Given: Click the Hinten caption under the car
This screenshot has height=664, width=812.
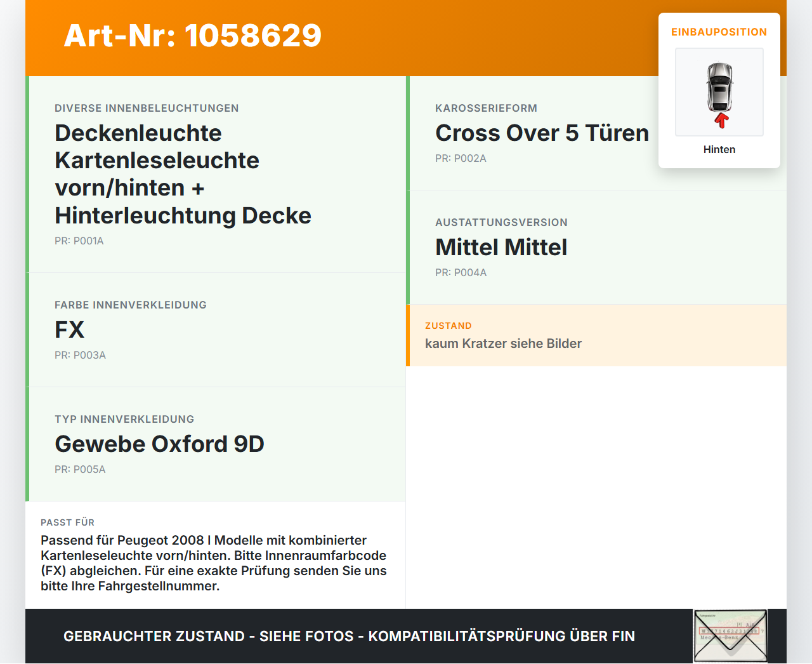Looking at the screenshot, I should tap(719, 150).
